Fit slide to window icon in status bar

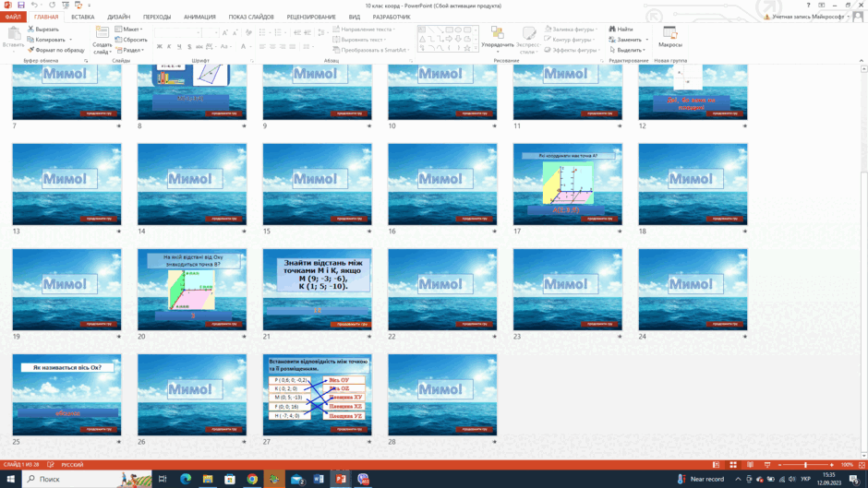[862, 465]
